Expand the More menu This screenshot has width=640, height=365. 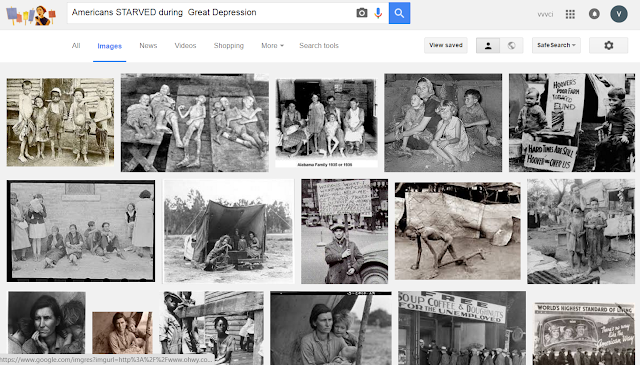click(272, 46)
